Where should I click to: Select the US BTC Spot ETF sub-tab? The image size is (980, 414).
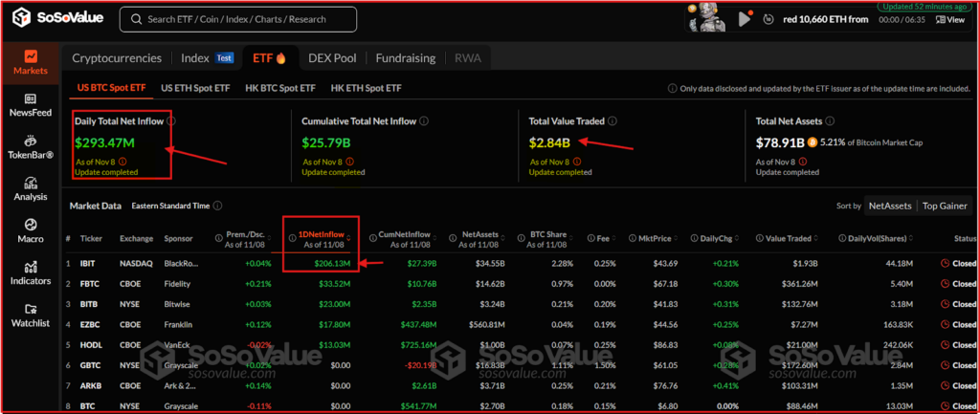point(111,88)
